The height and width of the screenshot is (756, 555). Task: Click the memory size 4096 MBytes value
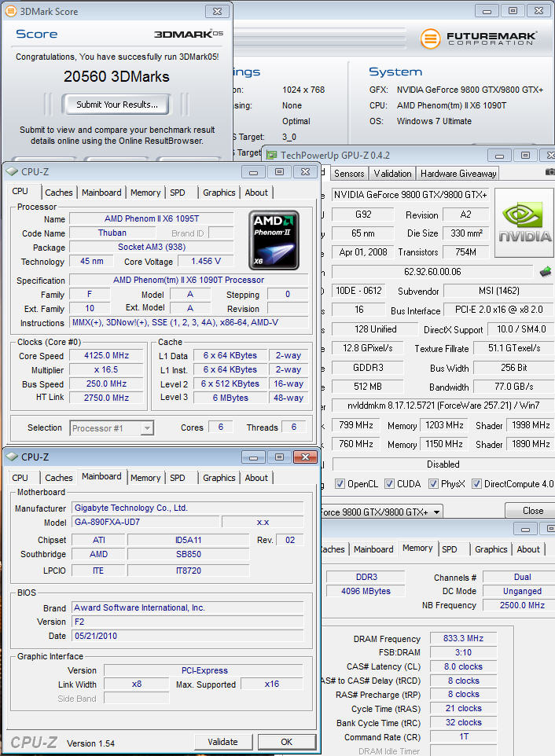coord(366,591)
